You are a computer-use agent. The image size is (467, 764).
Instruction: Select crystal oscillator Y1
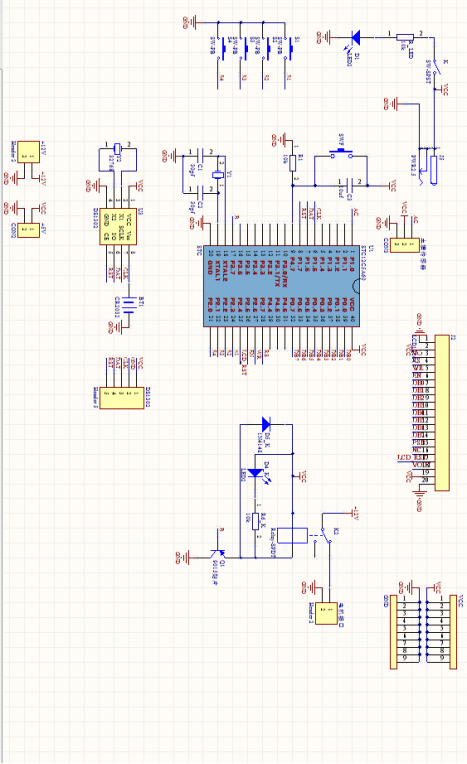coord(218,174)
